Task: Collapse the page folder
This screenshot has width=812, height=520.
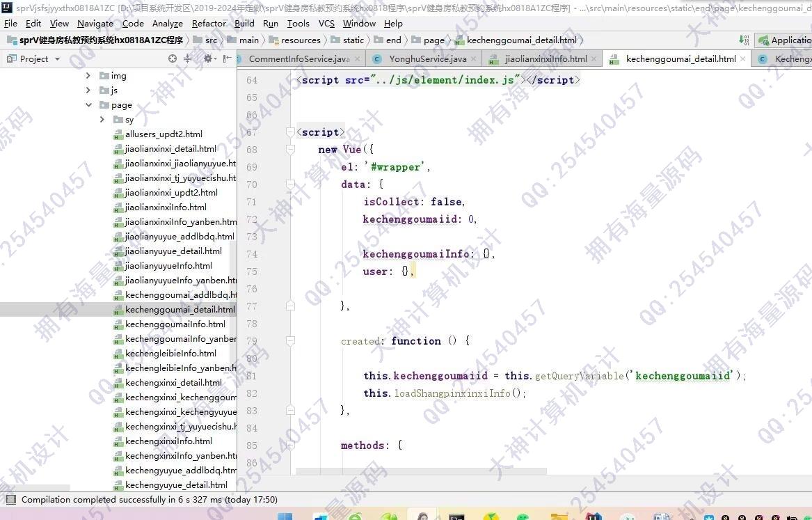Action: pyautogui.click(x=88, y=104)
